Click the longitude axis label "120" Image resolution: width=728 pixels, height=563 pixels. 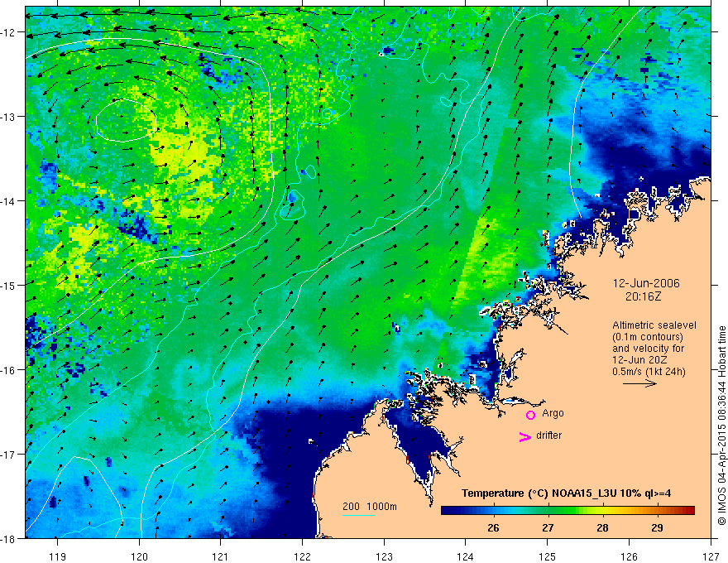139,556
